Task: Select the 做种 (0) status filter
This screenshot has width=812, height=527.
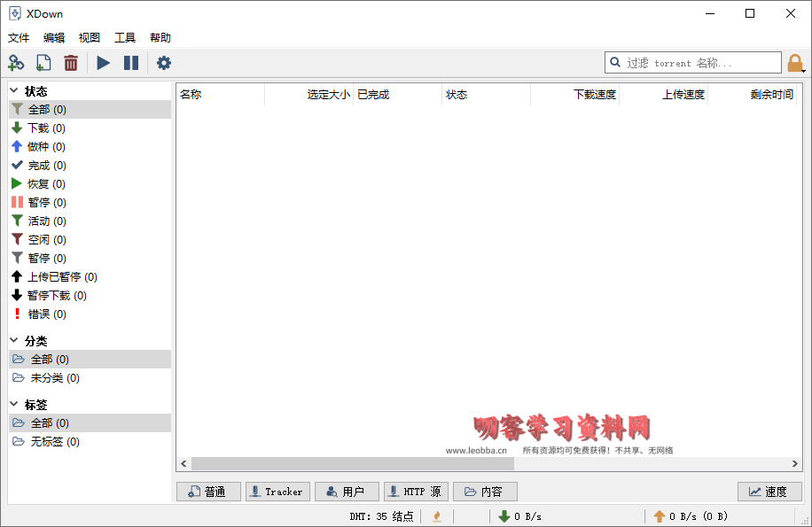Action: click(x=90, y=147)
